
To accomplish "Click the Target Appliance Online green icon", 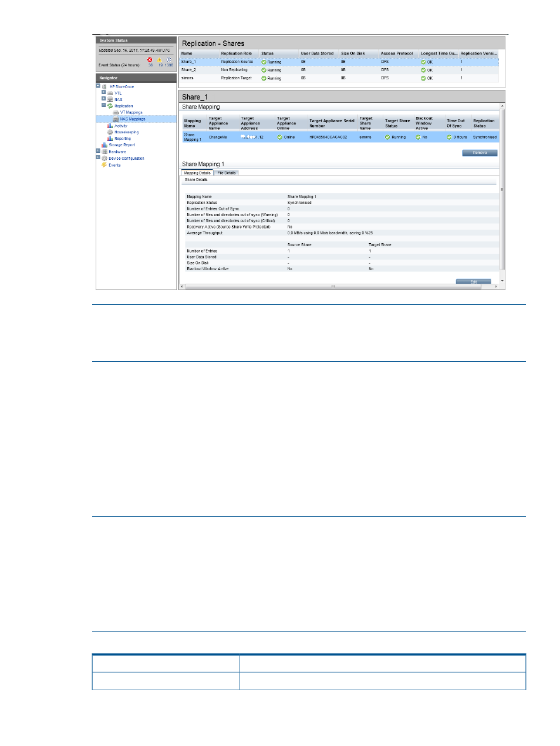I will point(280,137).
